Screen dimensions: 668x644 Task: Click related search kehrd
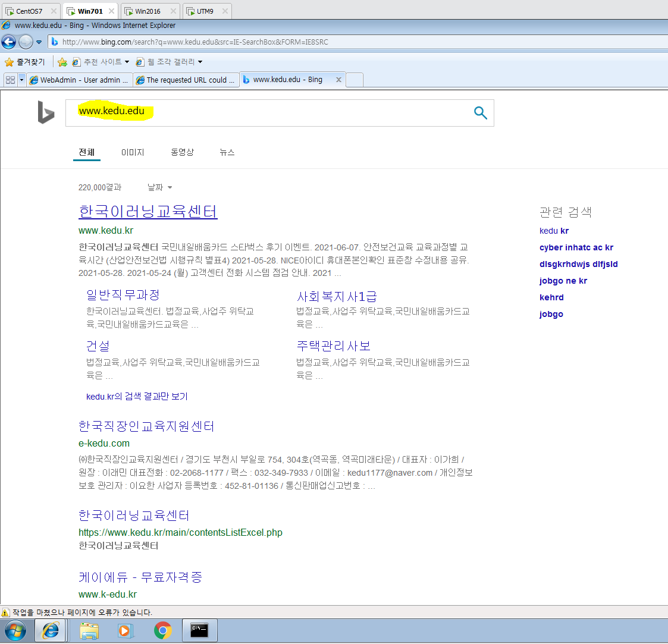pyautogui.click(x=551, y=297)
